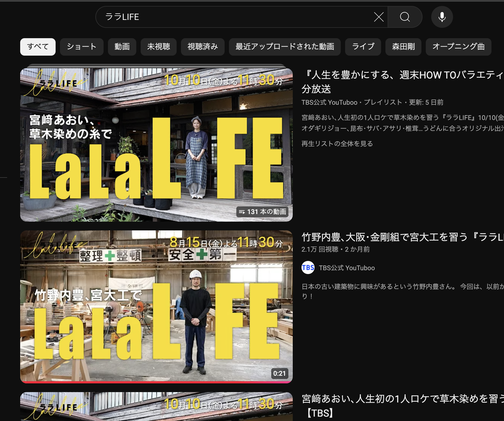Image resolution: width=504 pixels, height=421 pixels.
Task: Click the magnifying glass search button
Action: 405,17
